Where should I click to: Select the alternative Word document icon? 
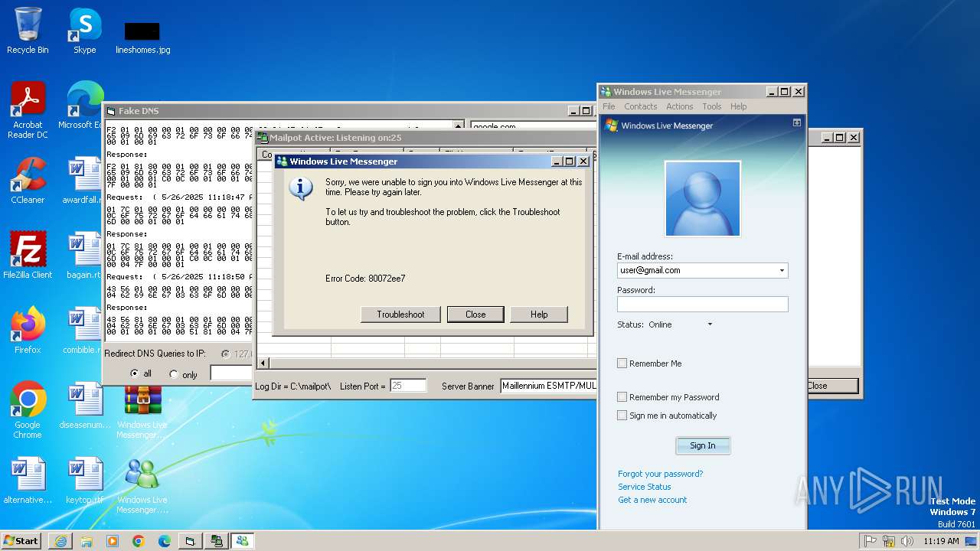pyautogui.click(x=28, y=481)
